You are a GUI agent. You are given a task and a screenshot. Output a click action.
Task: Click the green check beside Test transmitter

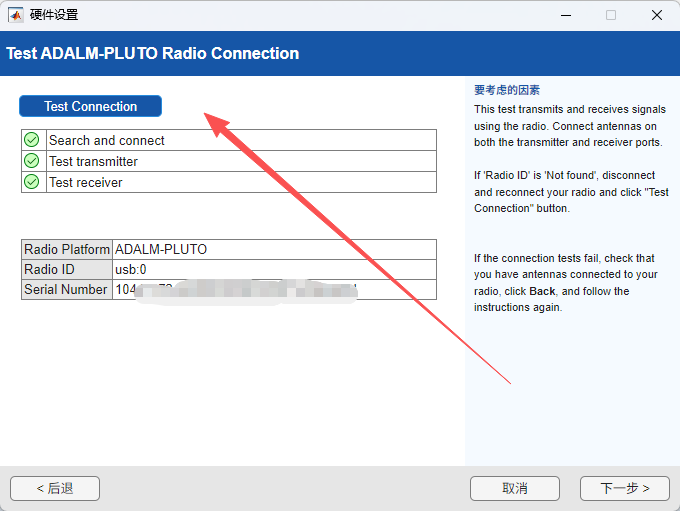click(x=32, y=161)
